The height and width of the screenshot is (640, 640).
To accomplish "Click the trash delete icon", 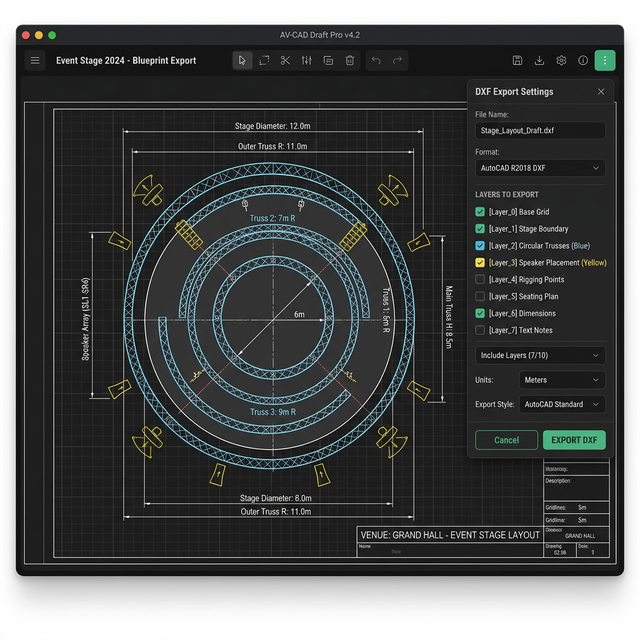I will click(350, 60).
